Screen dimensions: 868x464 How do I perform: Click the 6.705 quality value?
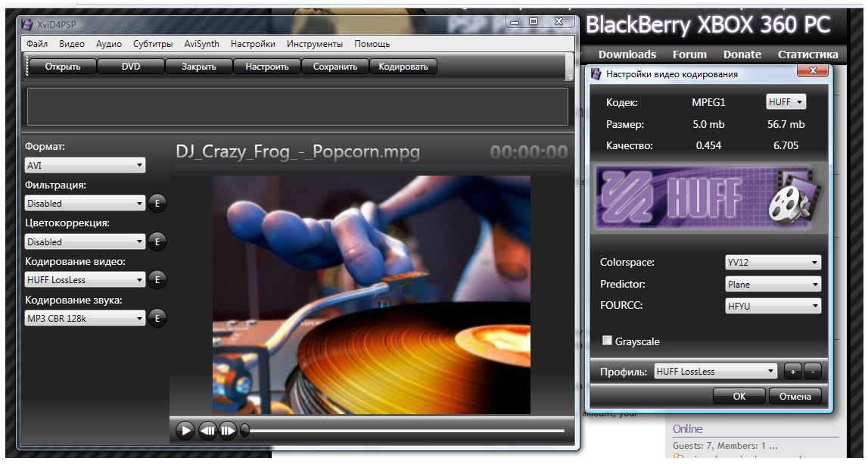pos(786,145)
